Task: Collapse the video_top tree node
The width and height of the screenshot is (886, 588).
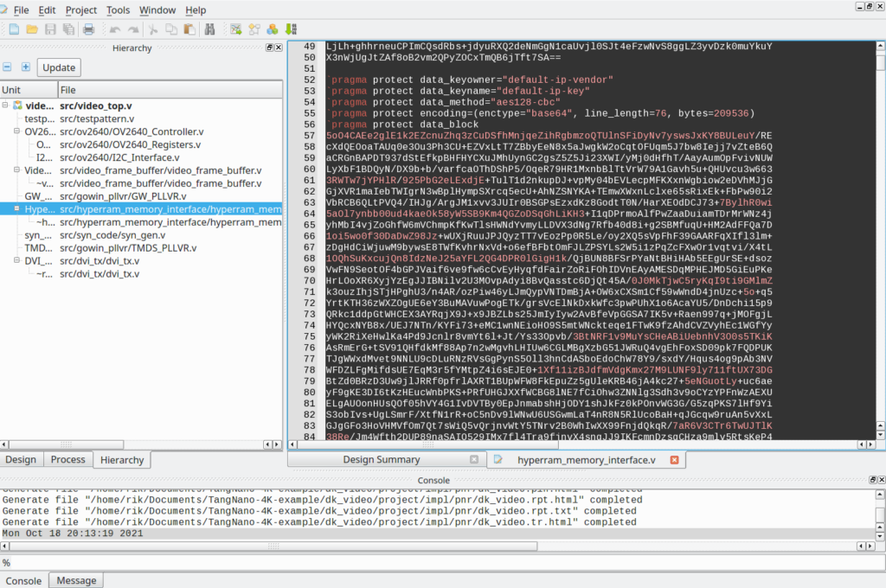Action: tap(5, 105)
